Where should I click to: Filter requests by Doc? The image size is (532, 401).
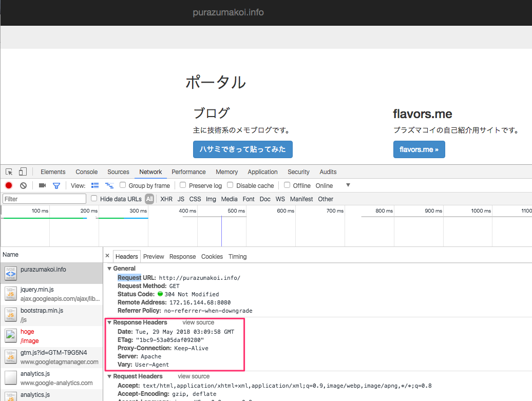coord(265,199)
